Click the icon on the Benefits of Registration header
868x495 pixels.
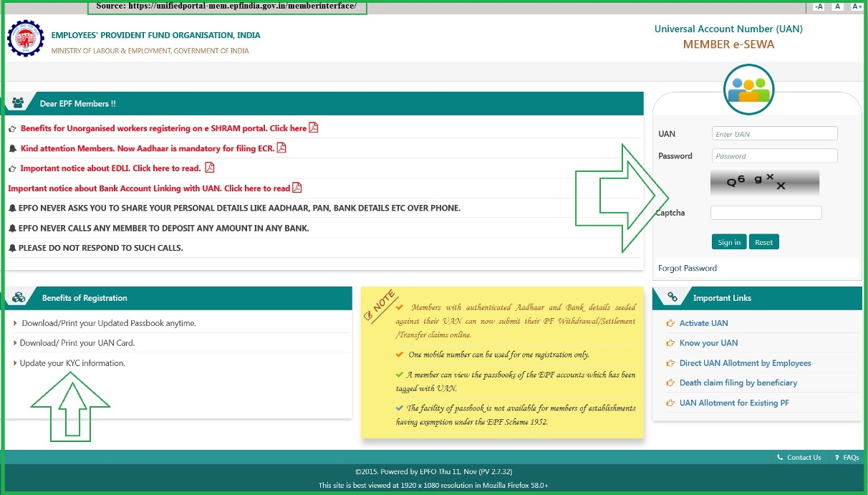[x=16, y=297]
